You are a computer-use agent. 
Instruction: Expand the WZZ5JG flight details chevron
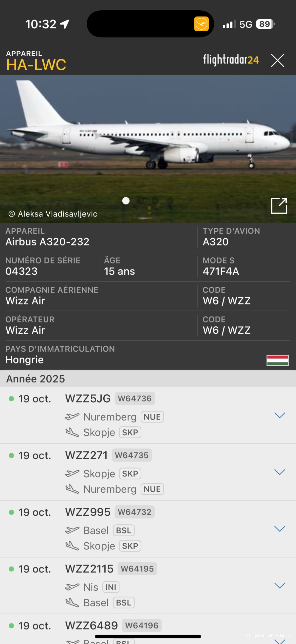tap(279, 415)
